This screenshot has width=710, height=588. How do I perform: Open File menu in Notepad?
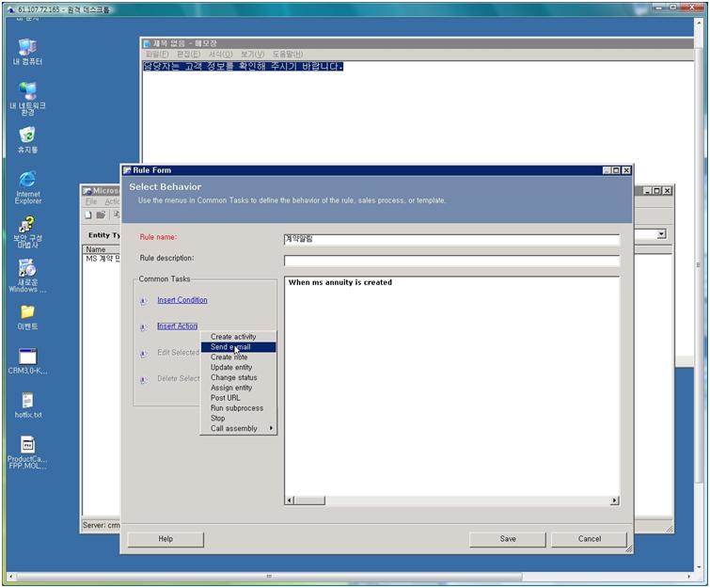tap(157, 55)
